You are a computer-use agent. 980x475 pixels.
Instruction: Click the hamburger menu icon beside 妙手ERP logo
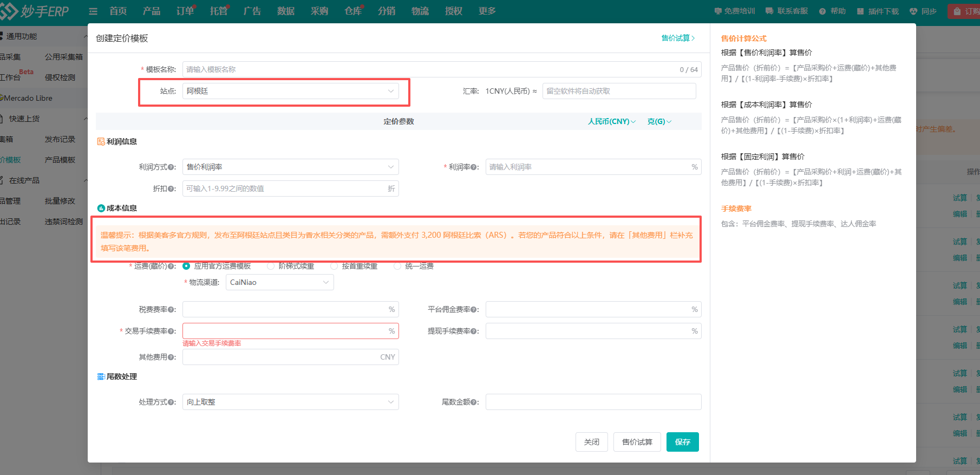pos(93,11)
